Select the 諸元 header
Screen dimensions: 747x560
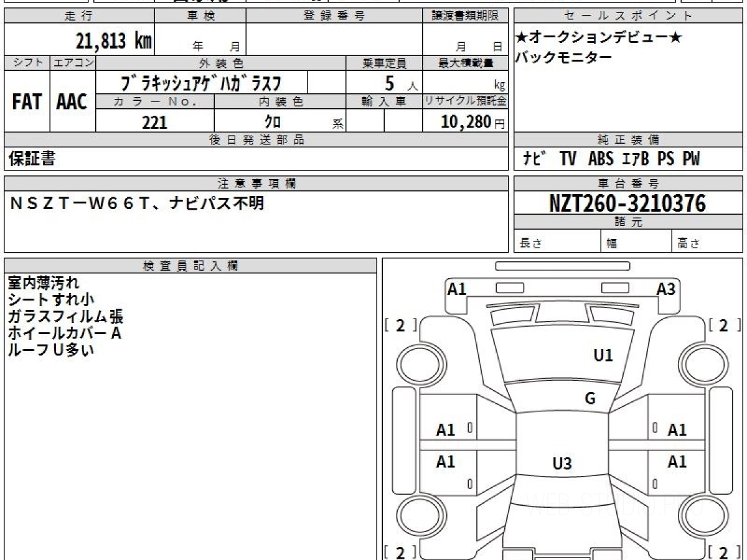[x=628, y=222]
